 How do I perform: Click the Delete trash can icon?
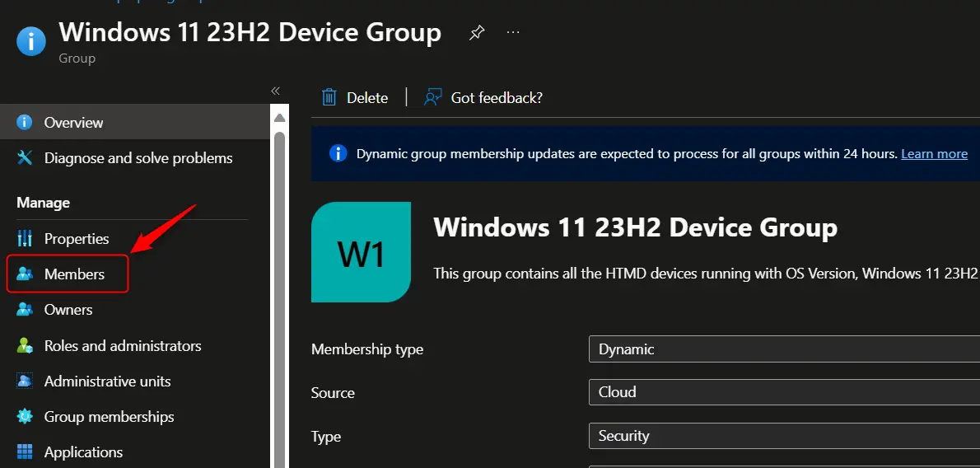[x=329, y=97]
